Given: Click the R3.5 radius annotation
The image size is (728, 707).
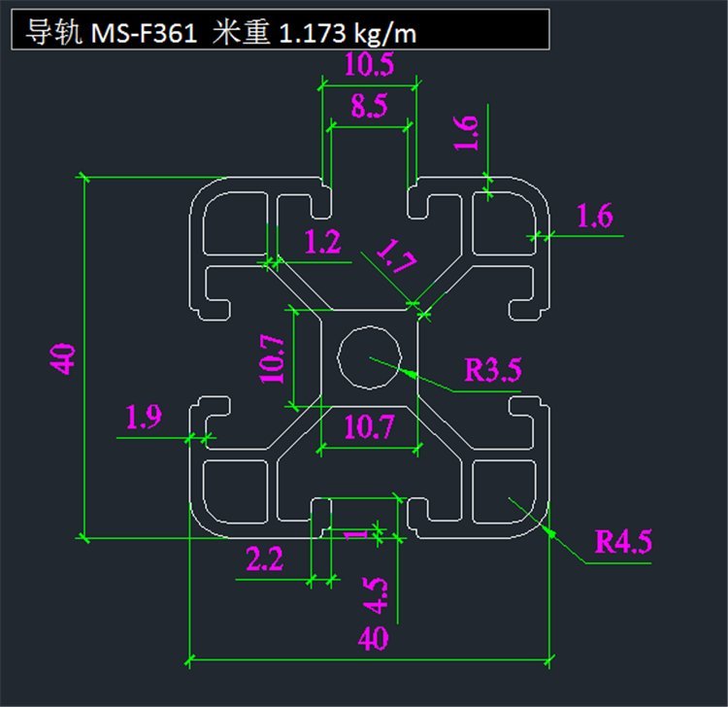Looking at the screenshot, I should tap(493, 370).
